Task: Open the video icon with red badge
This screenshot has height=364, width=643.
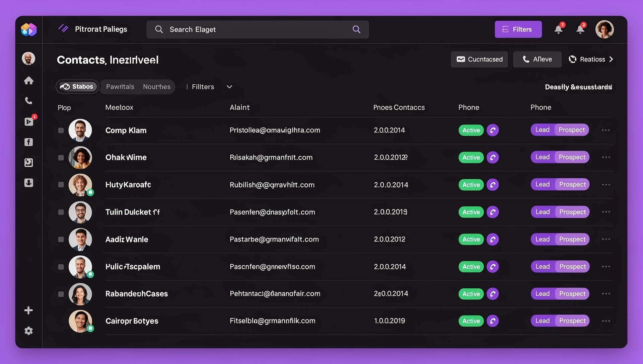Action: click(x=29, y=121)
